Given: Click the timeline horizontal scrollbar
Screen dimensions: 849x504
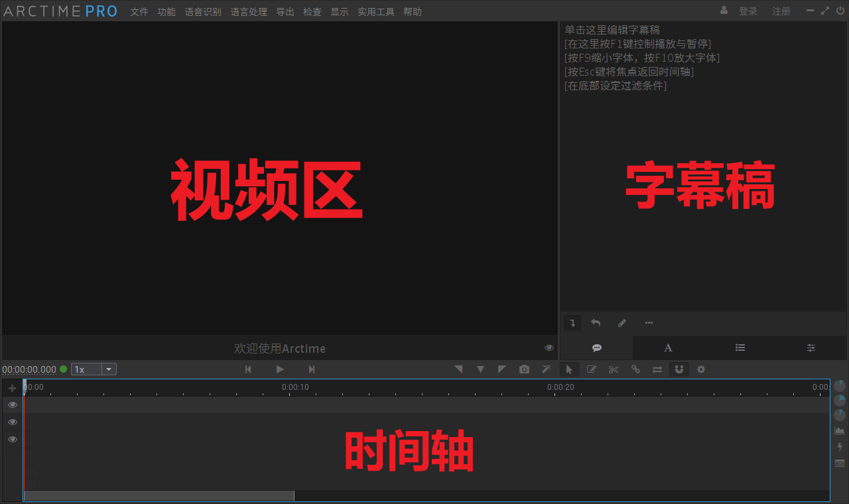Looking at the screenshot, I should pyautogui.click(x=159, y=495).
